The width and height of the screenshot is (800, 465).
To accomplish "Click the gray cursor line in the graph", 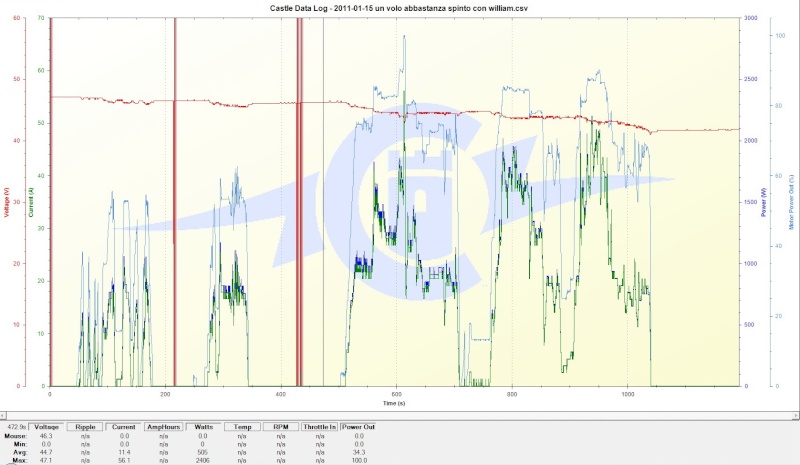I will pyautogui.click(x=323, y=202).
